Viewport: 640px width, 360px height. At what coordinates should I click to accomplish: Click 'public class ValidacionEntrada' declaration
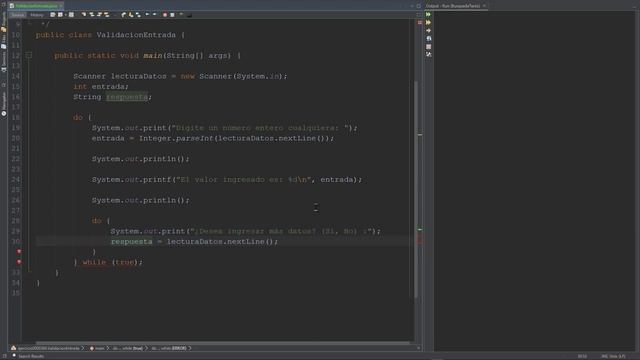106,35
